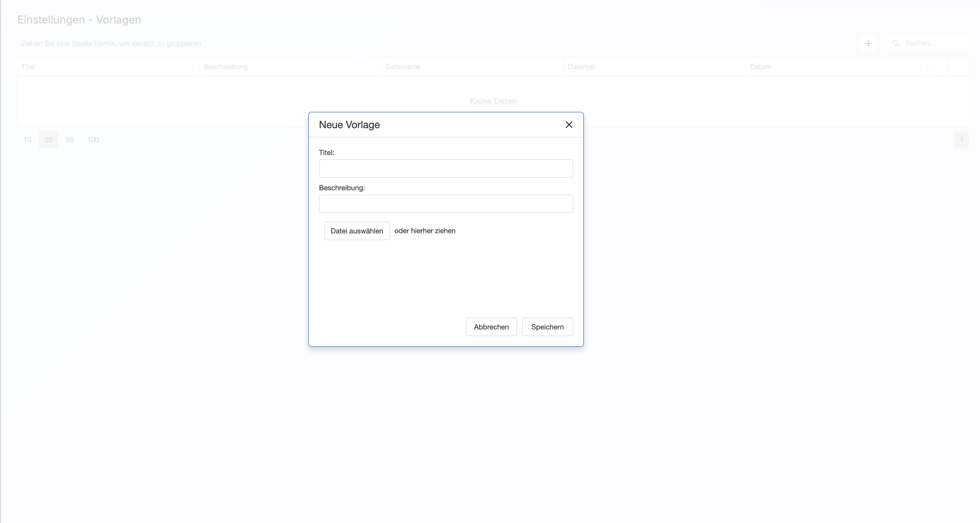This screenshot has height=523, width=980.
Task: Sort by the Titel column header
Action: click(29, 67)
